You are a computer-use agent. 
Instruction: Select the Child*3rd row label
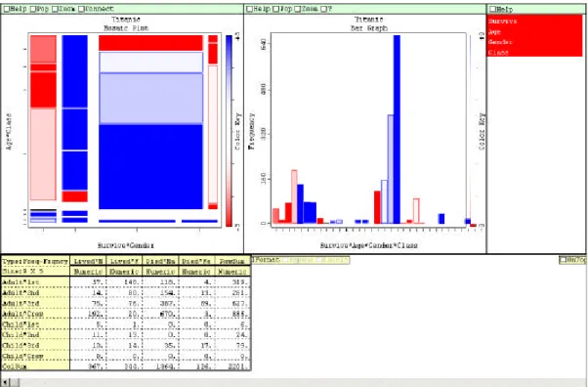click(x=35, y=345)
